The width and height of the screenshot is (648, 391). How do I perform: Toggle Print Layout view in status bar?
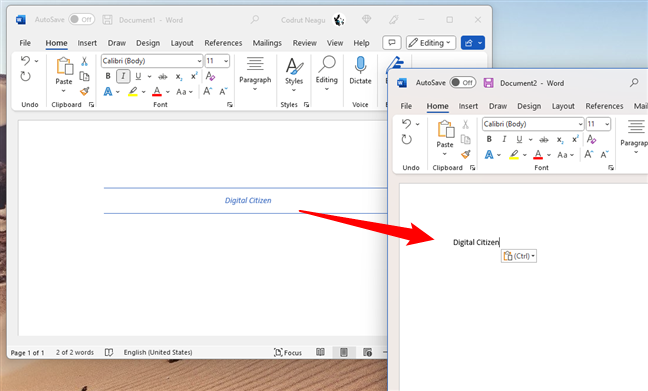click(x=343, y=352)
